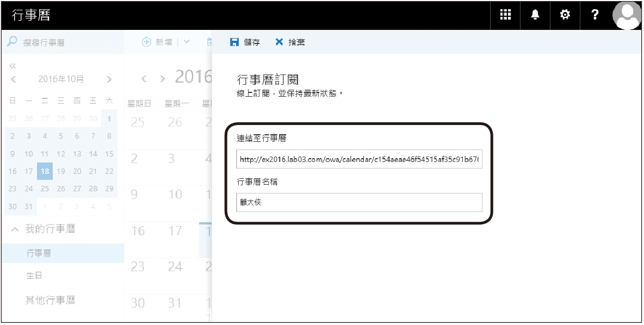The height and width of the screenshot is (325, 644).
Task: Click the 行事曆名稱 text field
Action: [359, 202]
